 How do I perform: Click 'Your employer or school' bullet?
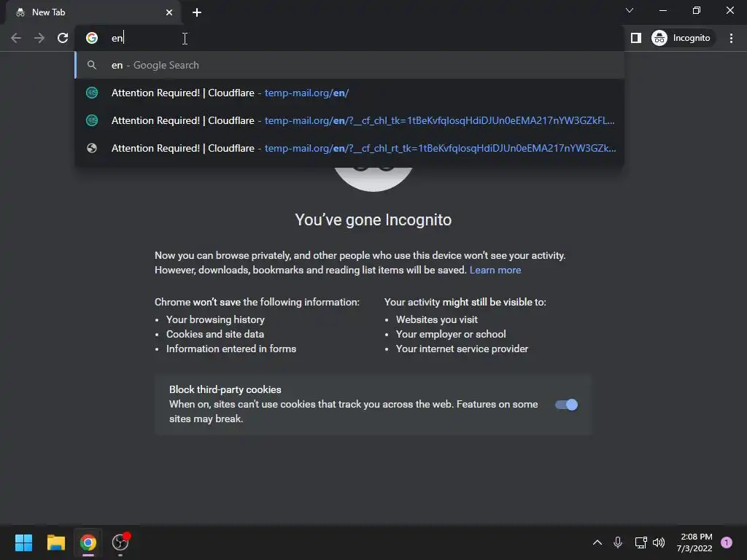pos(451,334)
